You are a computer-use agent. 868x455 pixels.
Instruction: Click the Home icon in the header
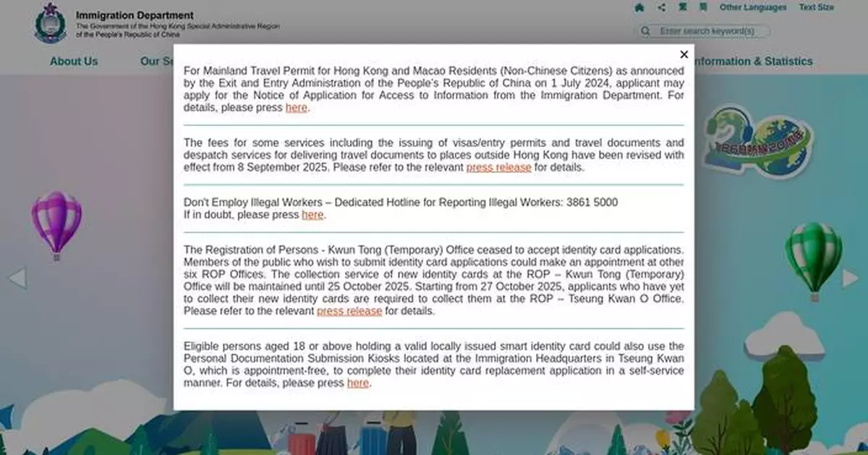coord(639,7)
